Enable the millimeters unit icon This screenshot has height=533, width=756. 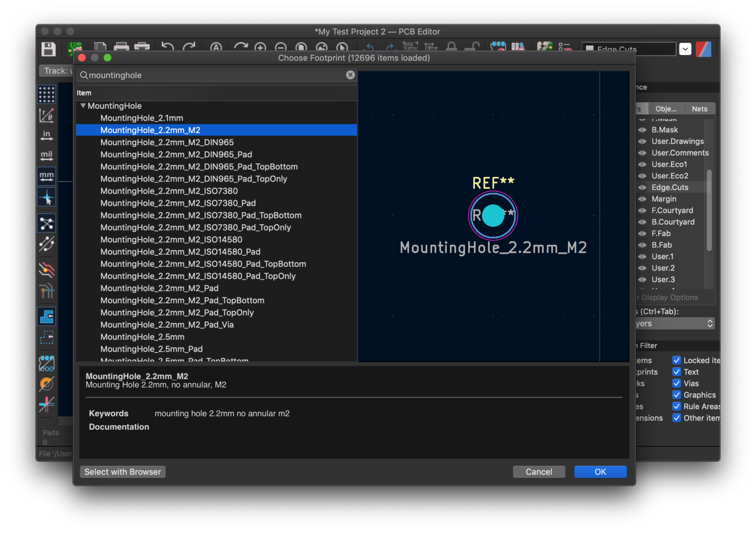[x=46, y=175]
